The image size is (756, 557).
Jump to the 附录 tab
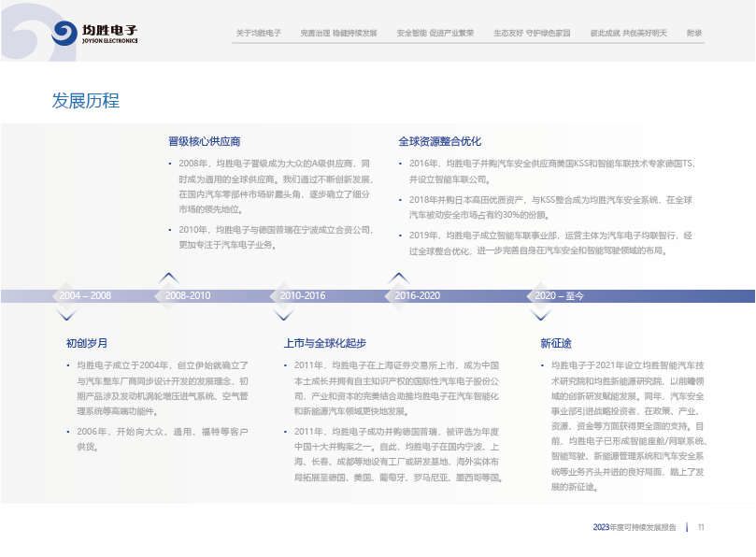tap(693, 33)
